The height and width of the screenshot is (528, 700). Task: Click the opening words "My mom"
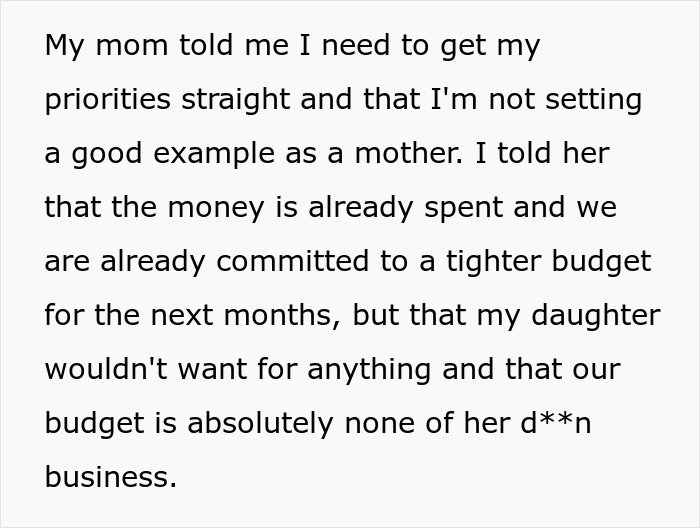pyautogui.click(x=92, y=47)
